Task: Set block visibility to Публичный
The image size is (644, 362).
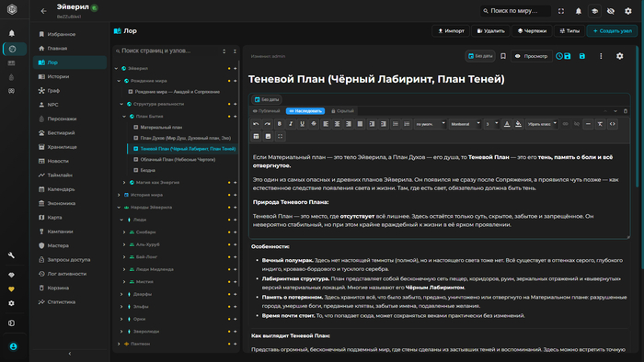Action: (x=266, y=111)
